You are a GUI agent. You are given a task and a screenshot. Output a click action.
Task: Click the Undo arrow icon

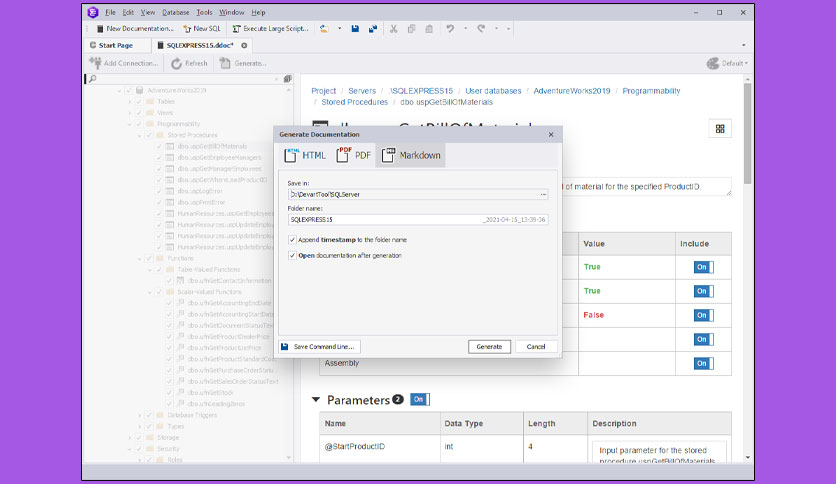point(451,29)
